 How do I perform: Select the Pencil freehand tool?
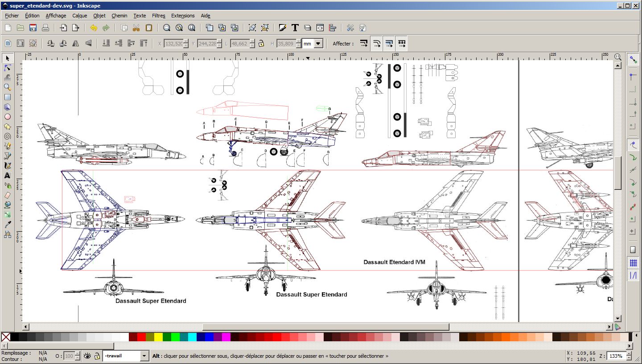click(x=8, y=146)
